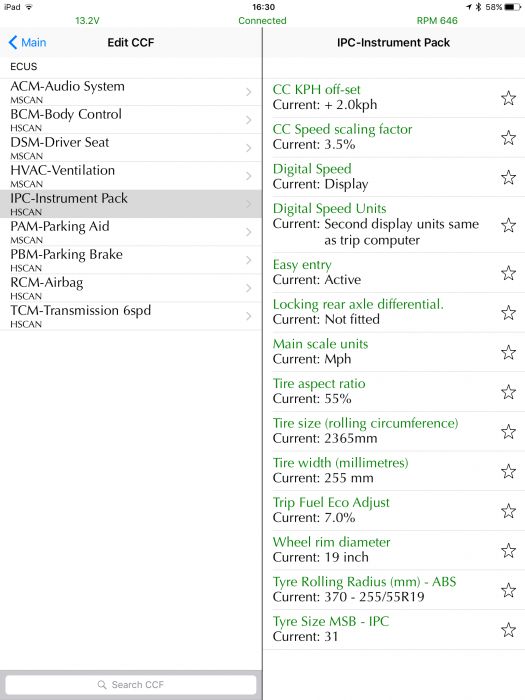Favorite the CC KPH off-set star
This screenshot has height=700, width=525.
tap(508, 98)
